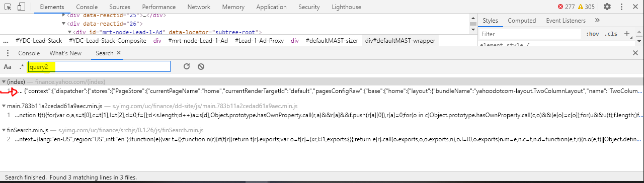
Task: Toggle .cls element classes panel
Action: [611, 34]
